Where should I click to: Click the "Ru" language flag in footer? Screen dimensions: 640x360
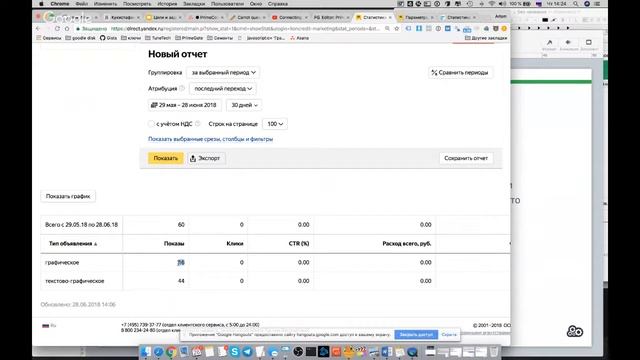point(49,325)
